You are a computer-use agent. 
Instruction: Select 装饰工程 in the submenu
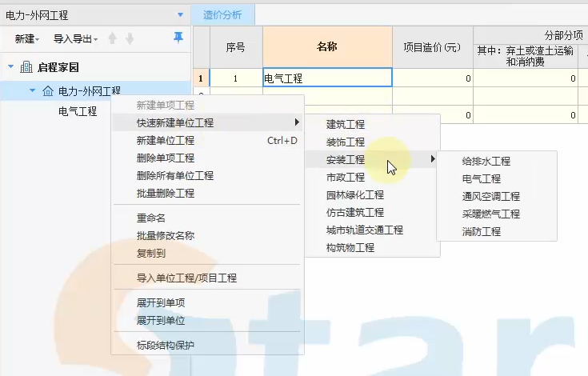coord(372,142)
